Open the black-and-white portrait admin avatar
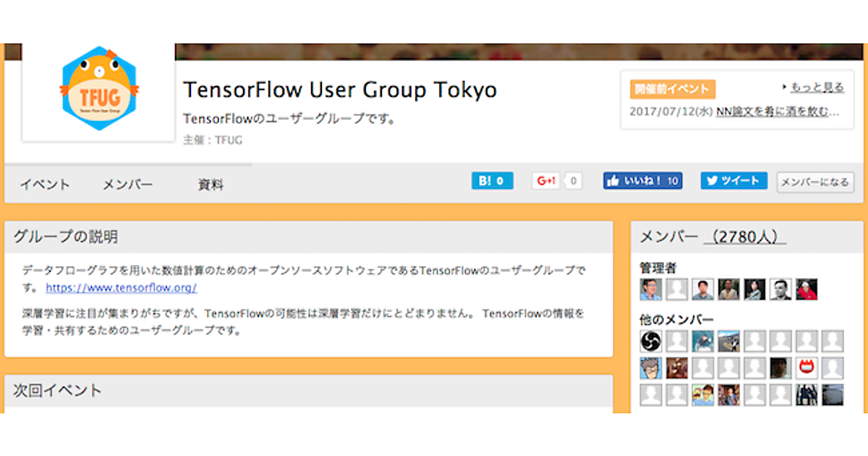868x456 pixels. pos(780,290)
